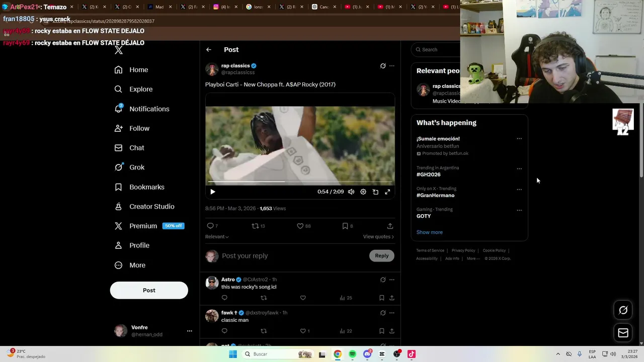Reply to fawk's comment

click(224, 331)
